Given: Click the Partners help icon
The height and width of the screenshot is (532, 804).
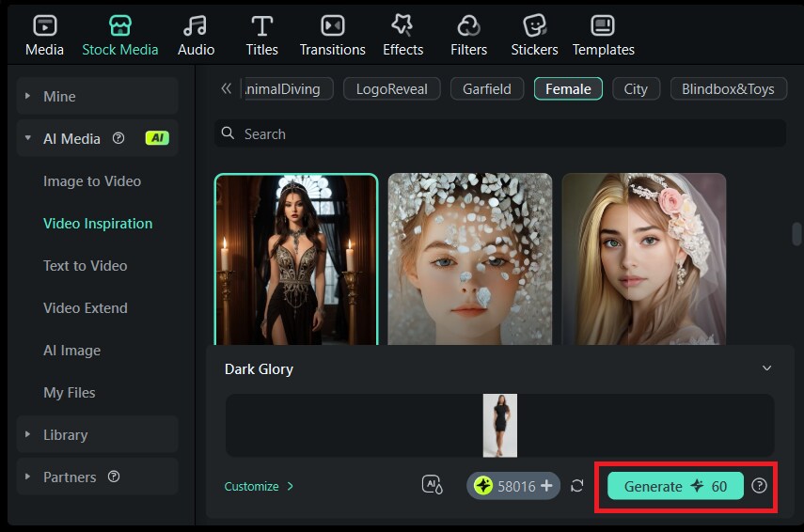Looking at the screenshot, I should (114, 477).
